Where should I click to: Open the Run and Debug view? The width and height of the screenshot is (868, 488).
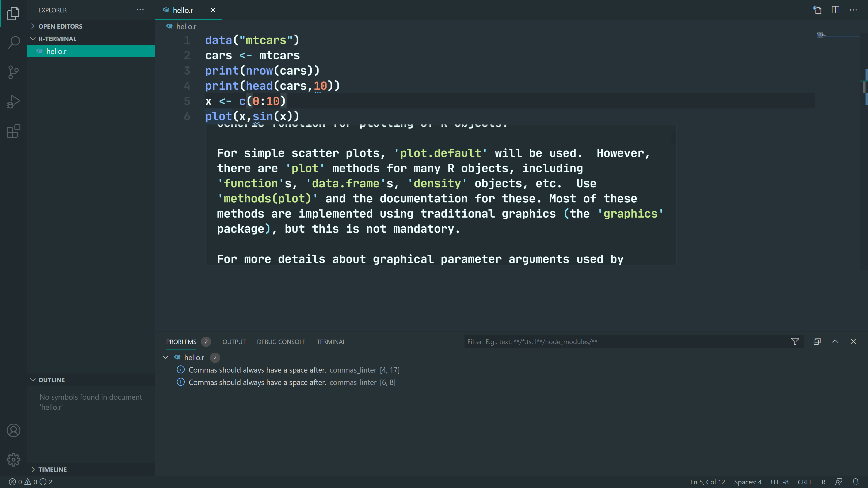click(x=13, y=101)
